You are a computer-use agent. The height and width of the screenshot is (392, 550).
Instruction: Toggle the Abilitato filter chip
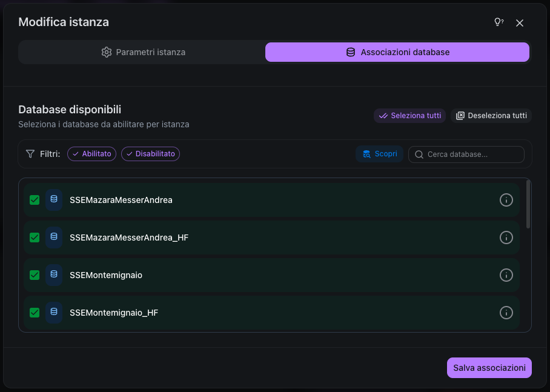click(91, 154)
